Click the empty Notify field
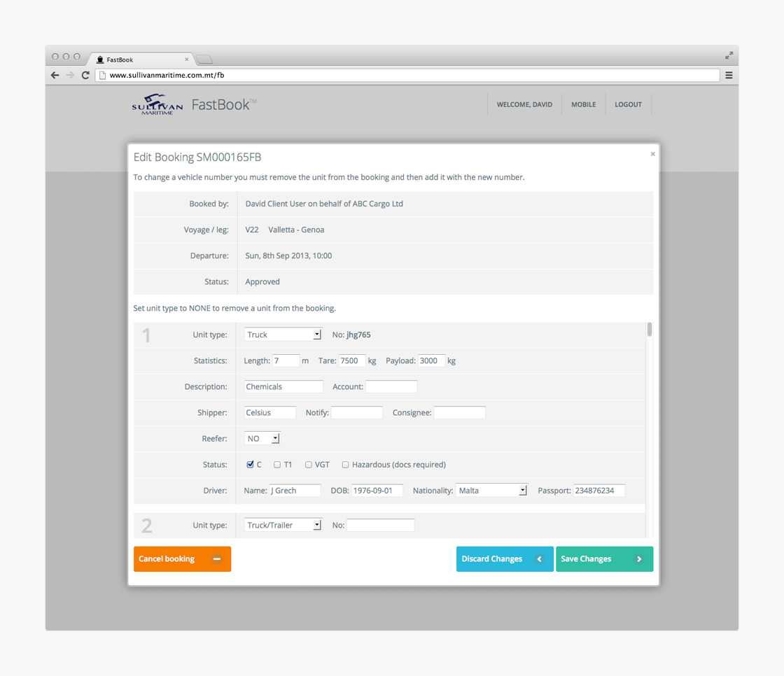Viewport: 784px width, 676px height. click(x=357, y=412)
